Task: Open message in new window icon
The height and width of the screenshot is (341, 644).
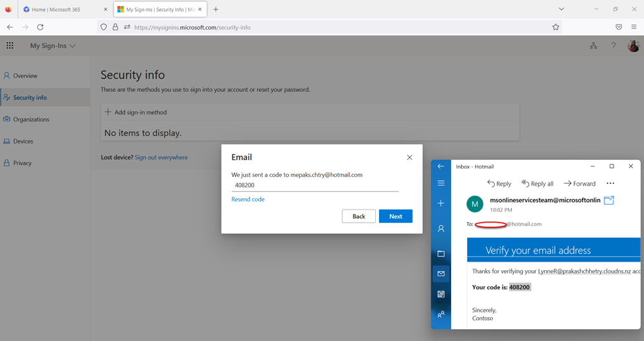Action: click(609, 200)
